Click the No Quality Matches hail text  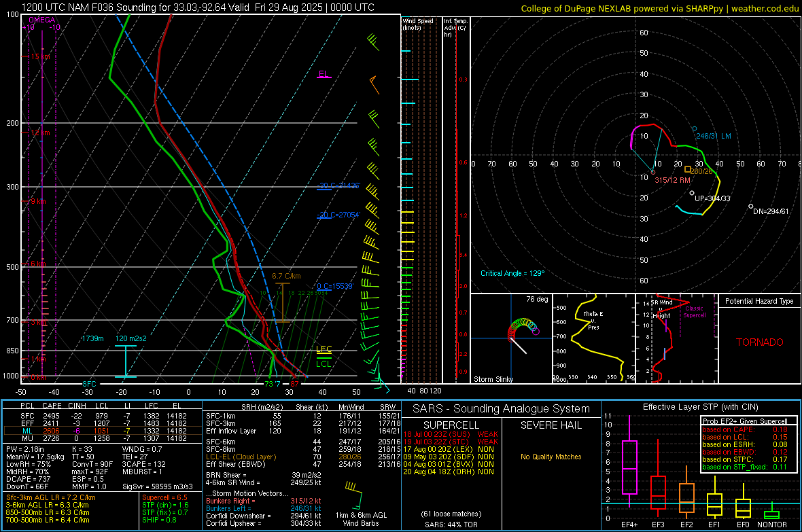point(551,457)
